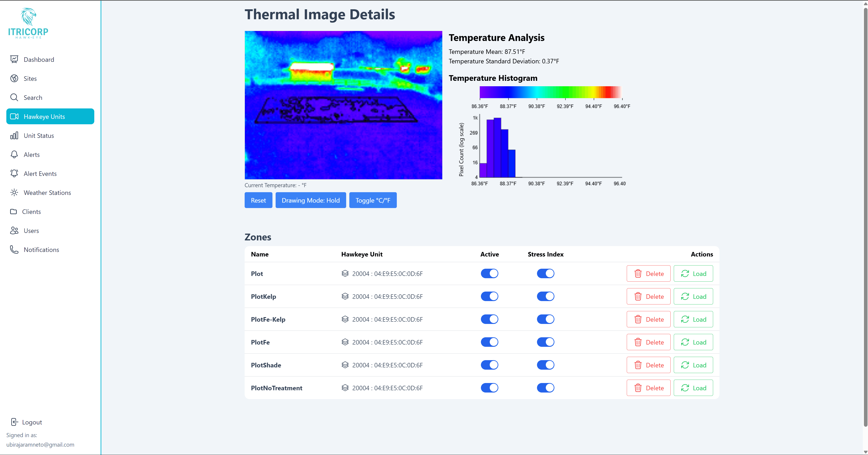
Task: Click the Alerts bell icon
Action: tap(14, 154)
